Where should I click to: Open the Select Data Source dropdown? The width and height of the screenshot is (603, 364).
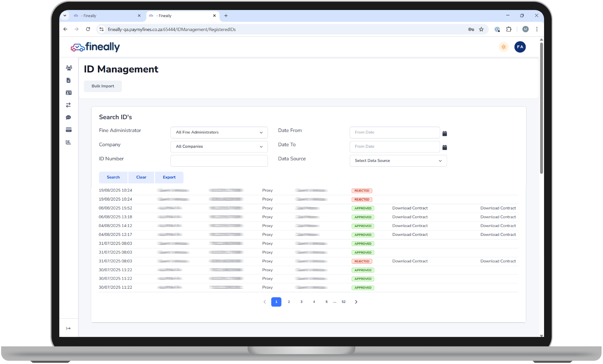(x=398, y=161)
